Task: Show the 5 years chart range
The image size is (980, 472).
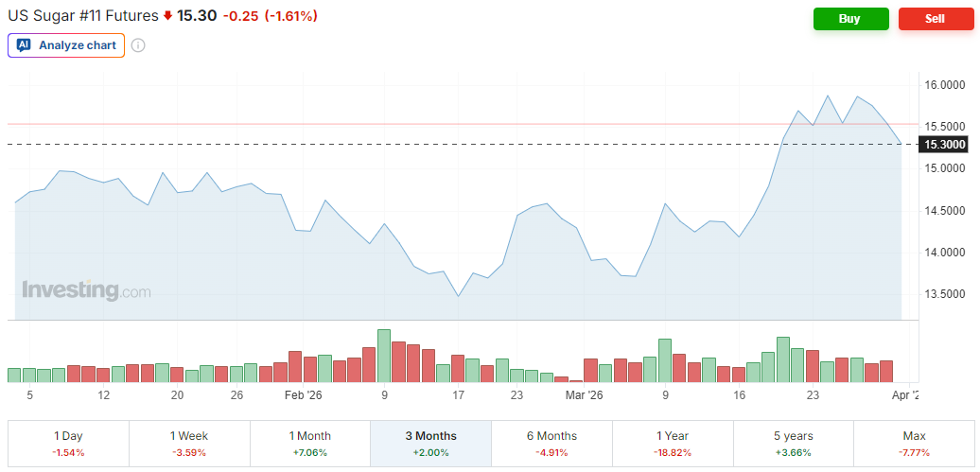Action: click(794, 443)
